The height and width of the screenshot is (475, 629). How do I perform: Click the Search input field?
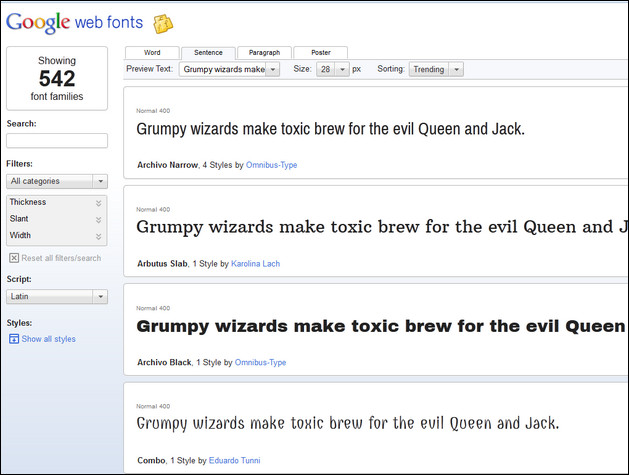point(57,141)
